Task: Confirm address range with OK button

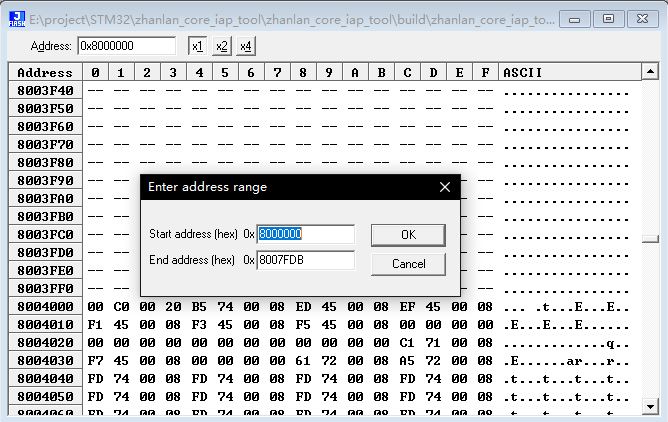Action: pyautogui.click(x=408, y=235)
